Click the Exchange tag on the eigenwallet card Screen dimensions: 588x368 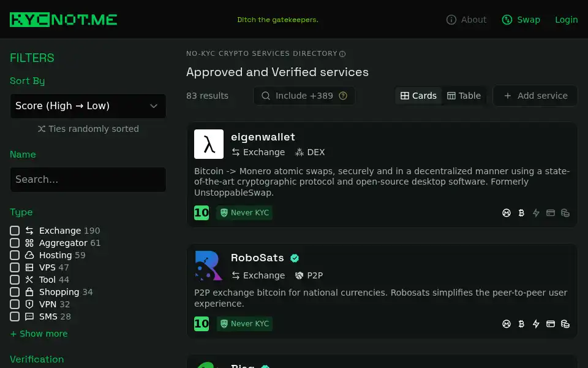click(258, 152)
